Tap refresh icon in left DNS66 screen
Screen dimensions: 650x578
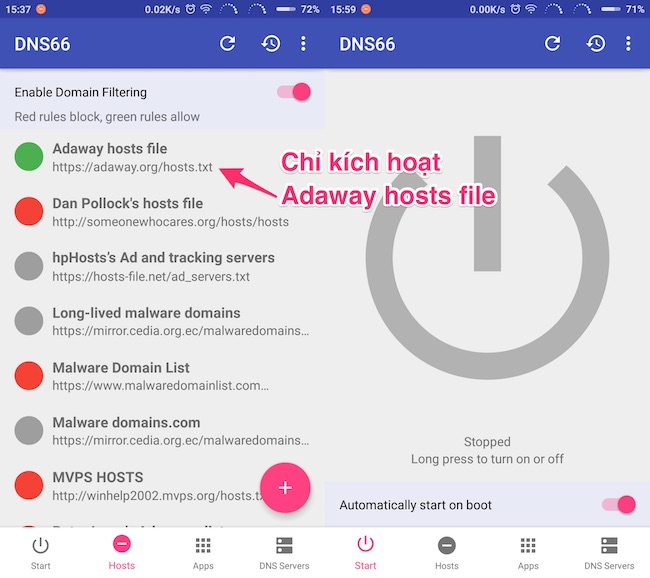tap(228, 43)
